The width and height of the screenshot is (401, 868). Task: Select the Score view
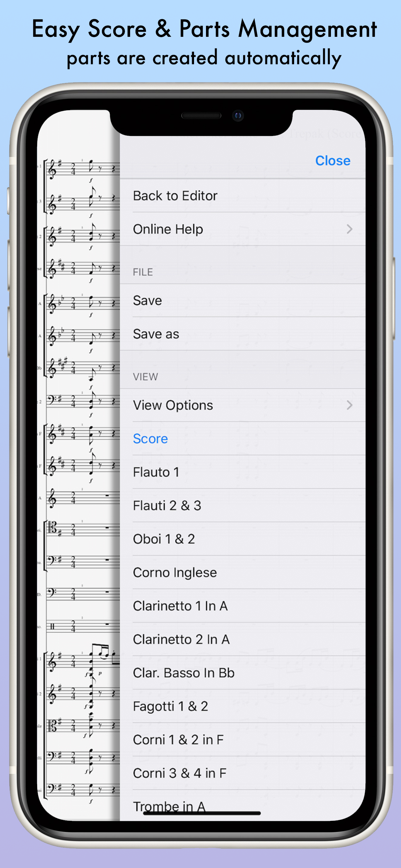[x=242, y=439]
